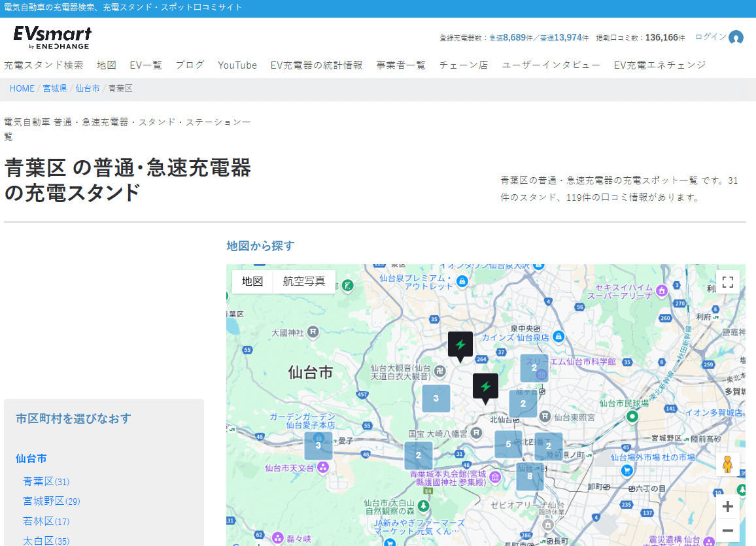Click the upper charging station lightning marker
Image resolution: width=756 pixels, height=546 pixels.
460,345
